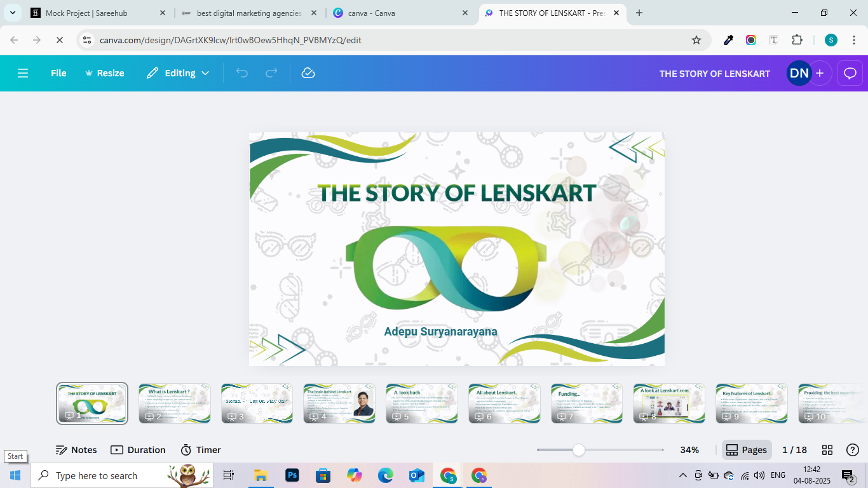Image resolution: width=868 pixels, height=488 pixels.
Task: Click the Undo arrow icon
Action: click(242, 73)
